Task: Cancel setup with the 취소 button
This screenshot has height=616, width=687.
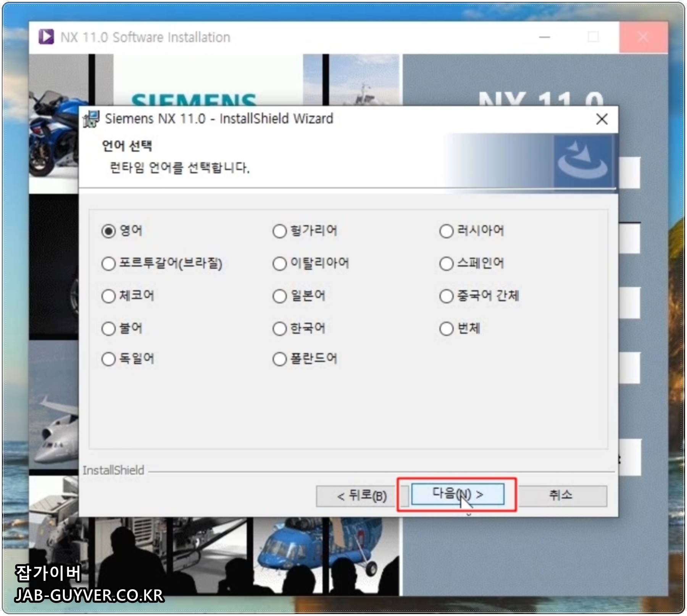Action: pos(561,496)
